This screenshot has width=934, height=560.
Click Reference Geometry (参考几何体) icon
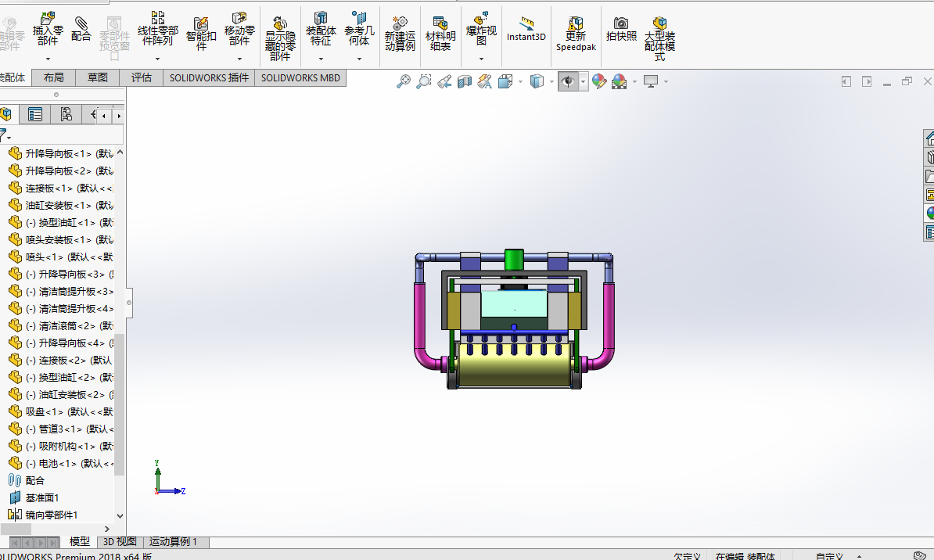point(359,29)
